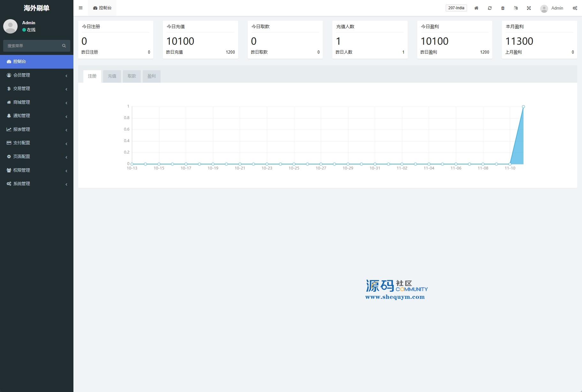Open the settings gears icon at far right
Screen dimensions: 582x392
(575, 8)
